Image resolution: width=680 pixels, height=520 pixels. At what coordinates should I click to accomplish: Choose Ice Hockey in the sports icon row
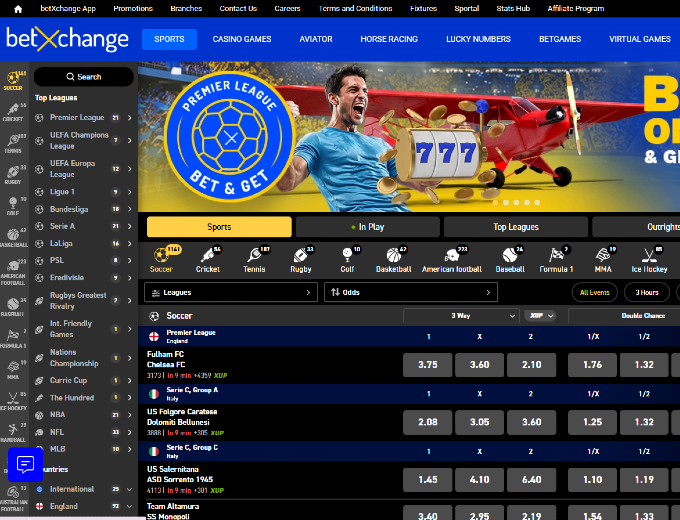(x=649, y=259)
